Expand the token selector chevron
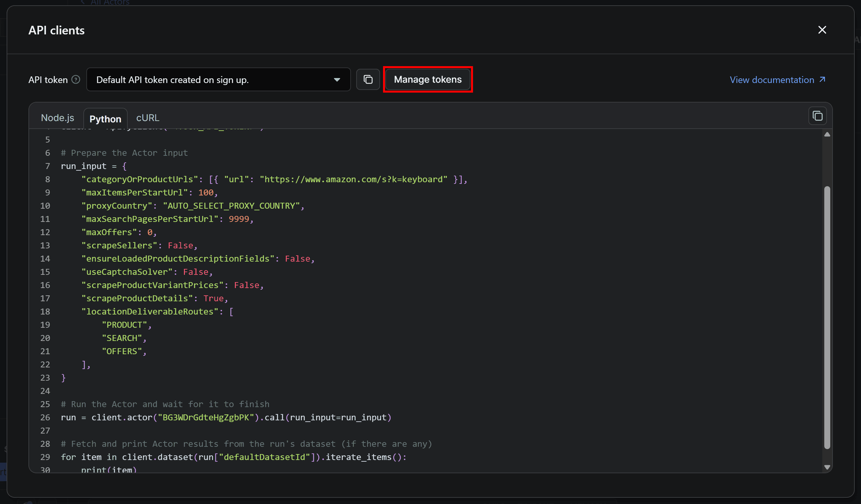The image size is (861, 504). pos(337,79)
